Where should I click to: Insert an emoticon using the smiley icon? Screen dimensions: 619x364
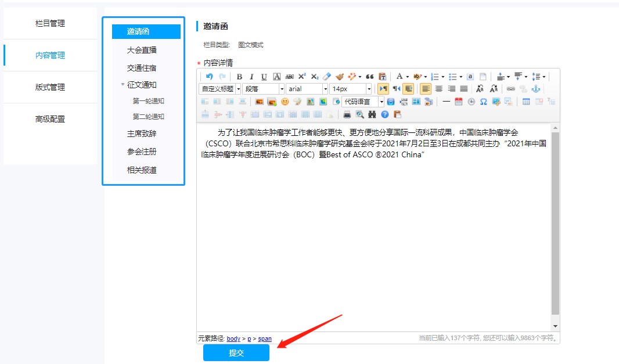point(285,102)
